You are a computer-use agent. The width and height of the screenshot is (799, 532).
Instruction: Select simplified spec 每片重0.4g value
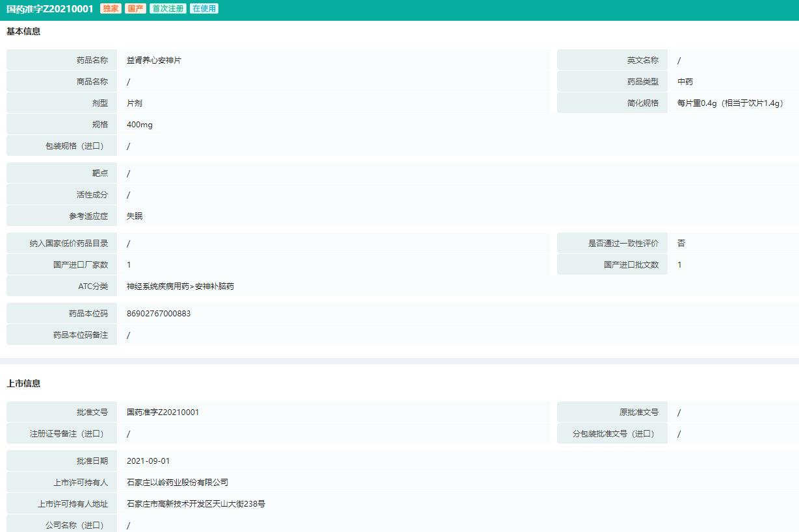point(731,103)
